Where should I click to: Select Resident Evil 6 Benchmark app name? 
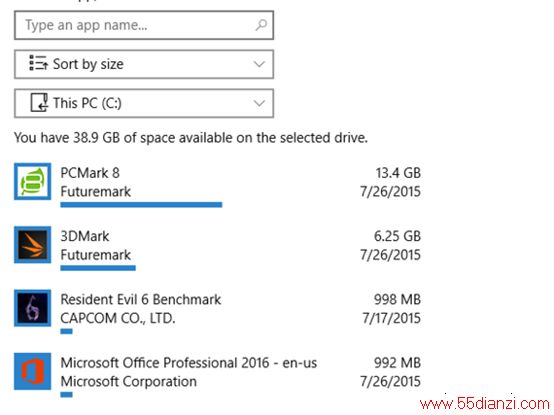point(141,300)
